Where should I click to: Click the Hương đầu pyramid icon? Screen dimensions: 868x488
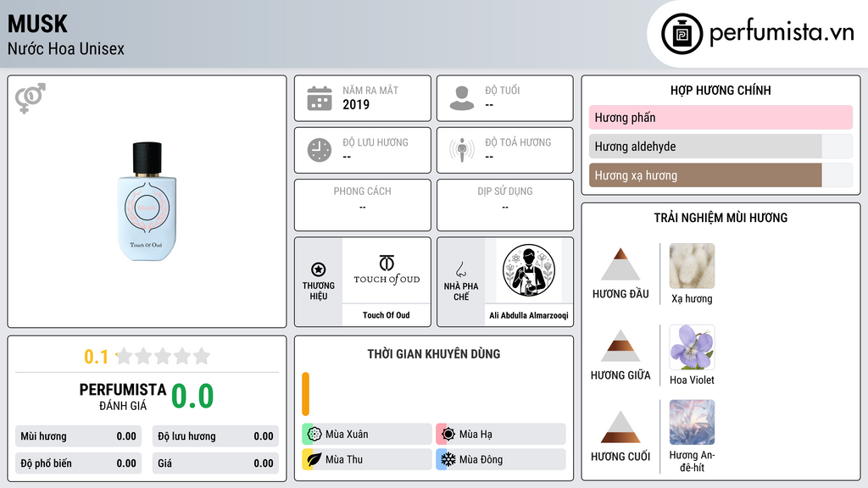tap(620, 264)
